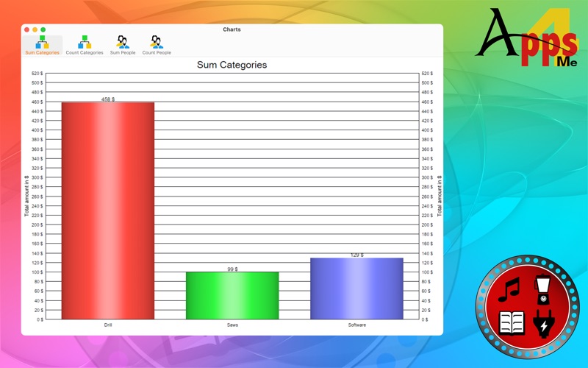This screenshot has height=368, width=588.
Task: Click the blue Software bar
Action: (x=356, y=289)
